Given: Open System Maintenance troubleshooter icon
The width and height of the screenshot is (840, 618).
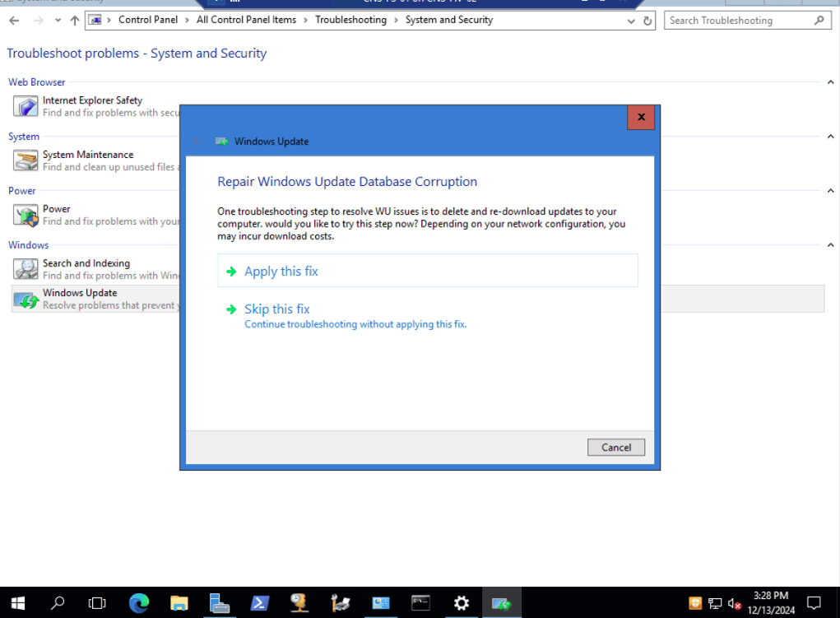Looking at the screenshot, I should [26, 160].
